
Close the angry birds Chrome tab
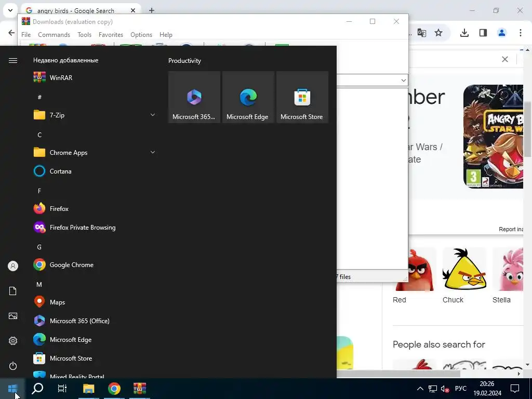(133, 10)
